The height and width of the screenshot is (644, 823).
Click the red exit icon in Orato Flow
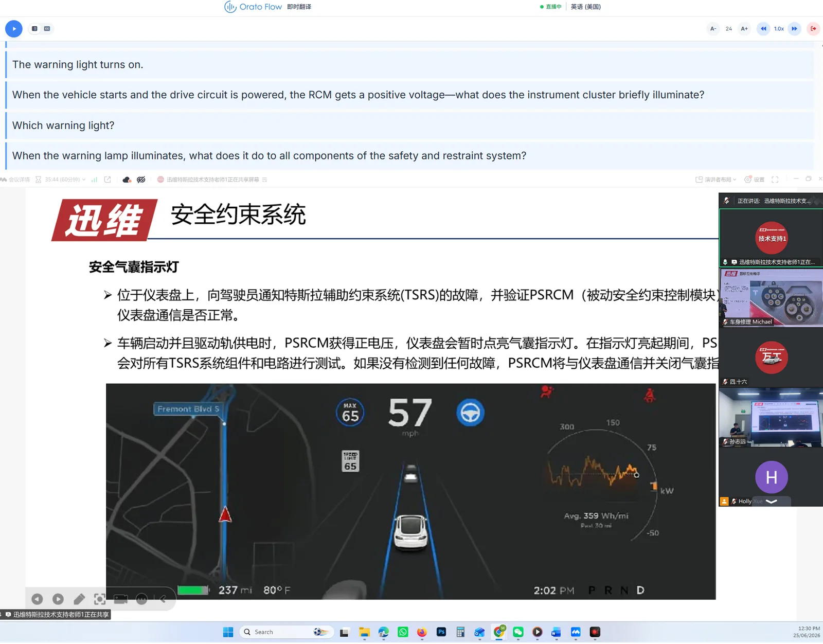[813, 29]
